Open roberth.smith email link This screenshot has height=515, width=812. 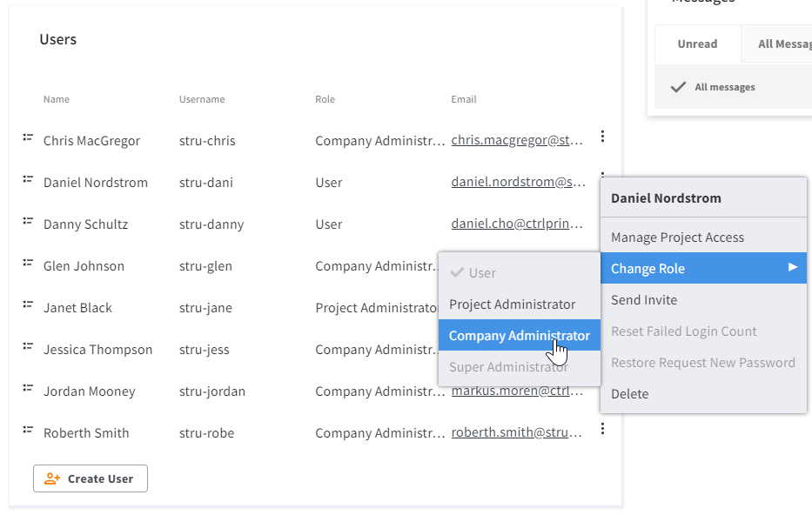pyautogui.click(x=517, y=433)
